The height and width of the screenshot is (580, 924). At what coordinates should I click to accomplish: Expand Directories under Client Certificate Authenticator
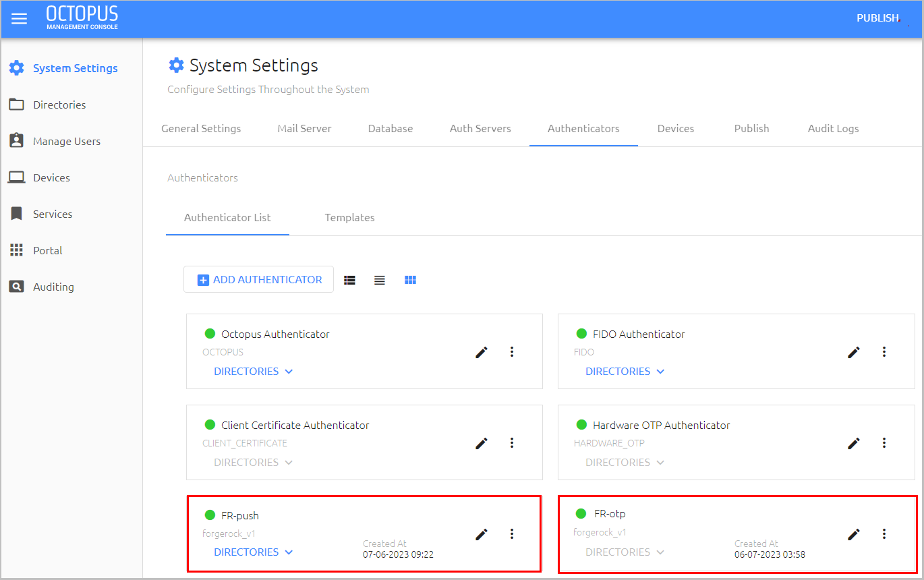click(254, 462)
